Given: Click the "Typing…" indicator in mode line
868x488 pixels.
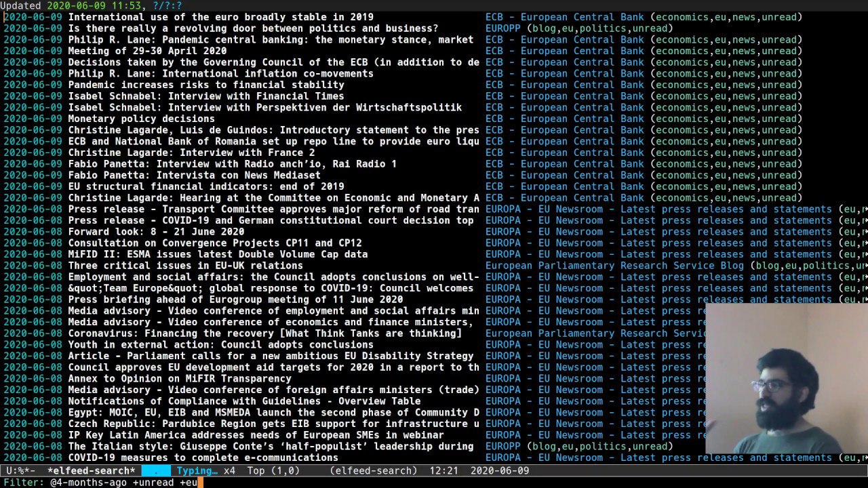Looking at the screenshot, I should pos(197,471).
